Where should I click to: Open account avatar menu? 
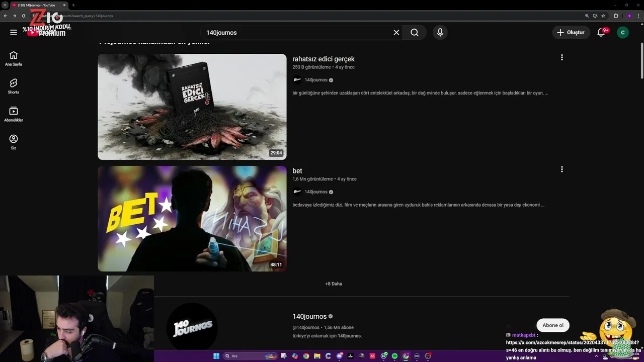click(x=623, y=32)
